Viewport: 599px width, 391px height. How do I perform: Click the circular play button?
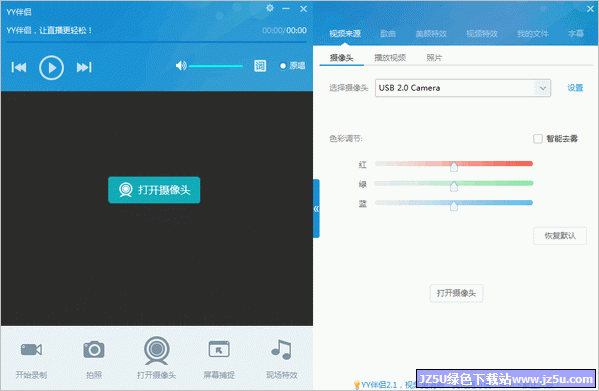51,68
